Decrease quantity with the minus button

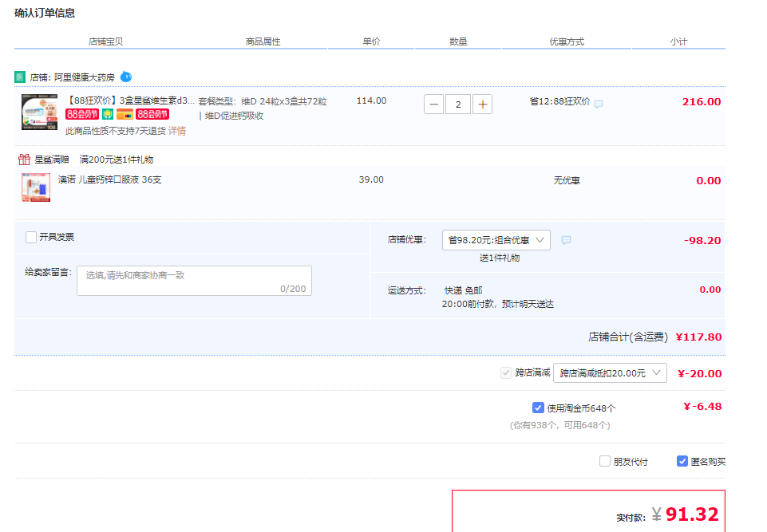[434, 104]
